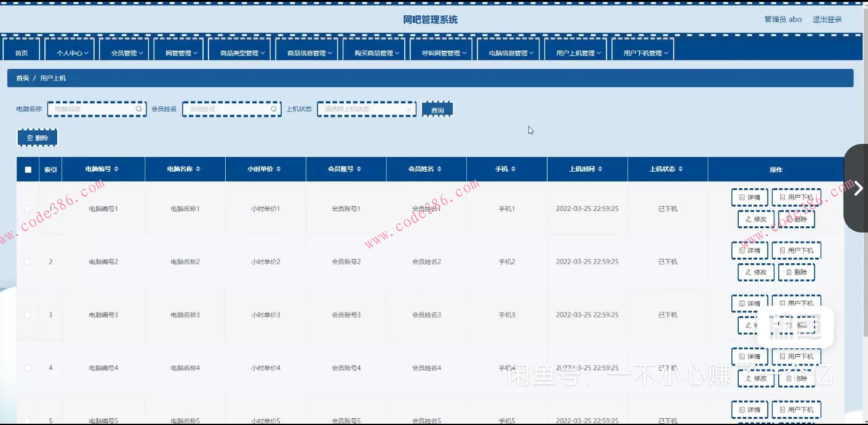Click 用户下机 for the 电脑编号2 row
The height and width of the screenshot is (425, 868).
[796, 250]
